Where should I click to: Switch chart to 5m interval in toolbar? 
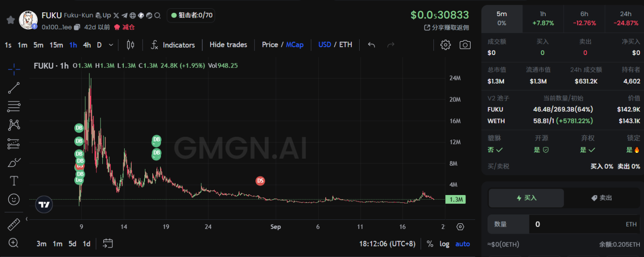pyautogui.click(x=38, y=45)
